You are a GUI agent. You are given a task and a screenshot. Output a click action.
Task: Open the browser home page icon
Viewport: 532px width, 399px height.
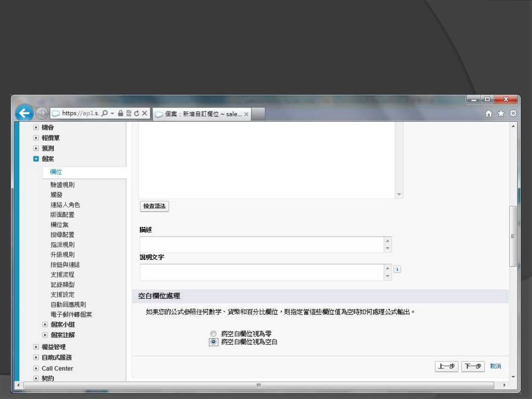(x=489, y=114)
